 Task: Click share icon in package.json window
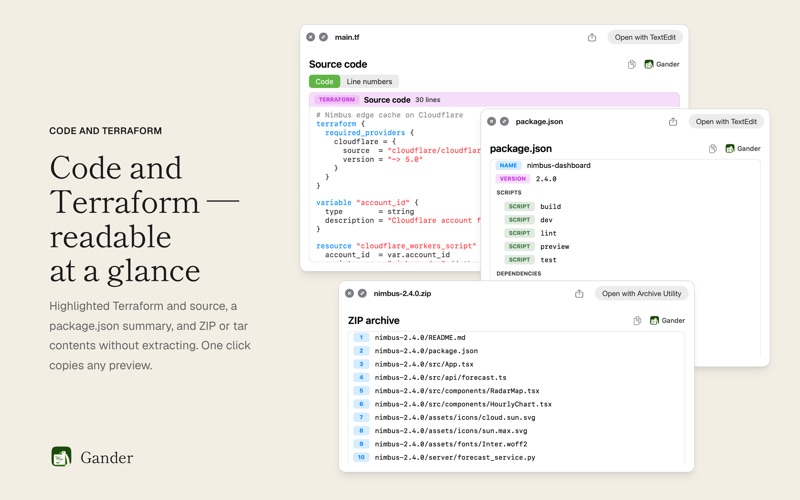click(x=673, y=121)
